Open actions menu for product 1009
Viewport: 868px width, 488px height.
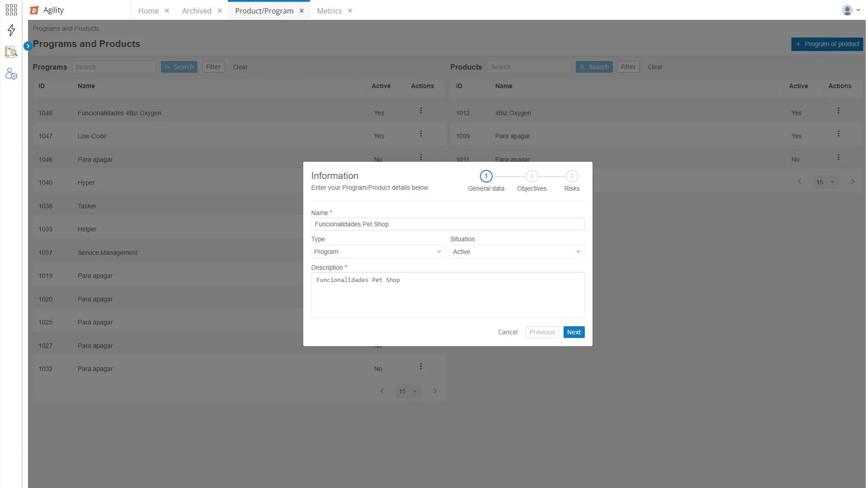coord(839,134)
